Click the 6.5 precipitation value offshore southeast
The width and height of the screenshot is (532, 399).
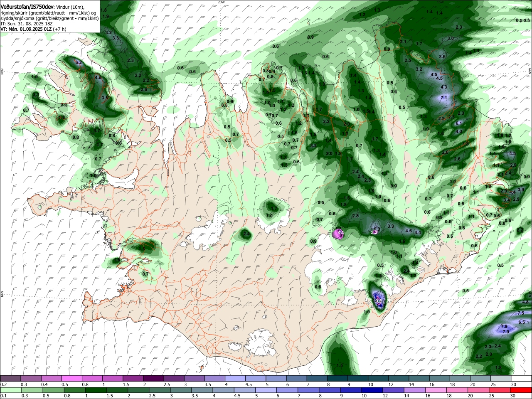[x=522, y=322]
